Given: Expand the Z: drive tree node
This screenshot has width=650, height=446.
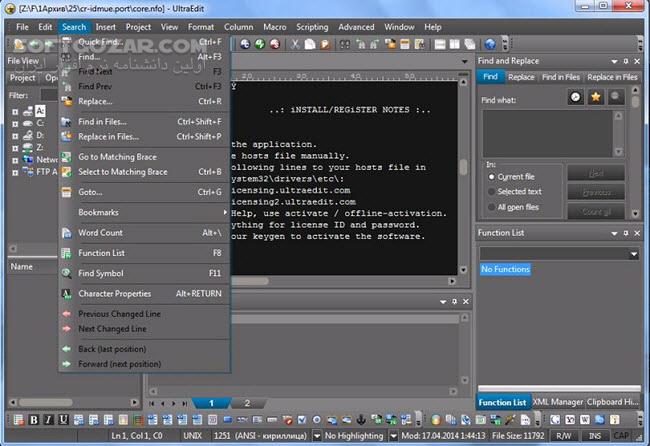Looking at the screenshot, I should (x=15, y=148).
